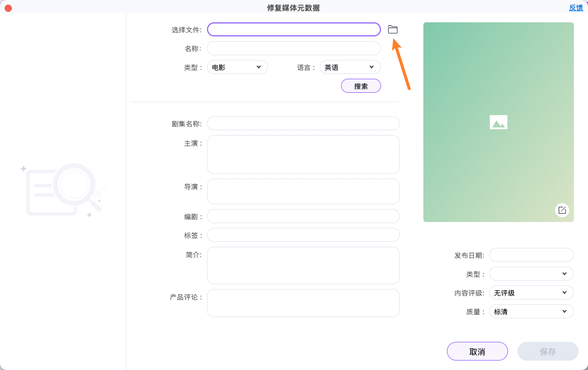Click the 简介 summary text area
Screen dimensions: 588x370
click(x=303, y=265)
